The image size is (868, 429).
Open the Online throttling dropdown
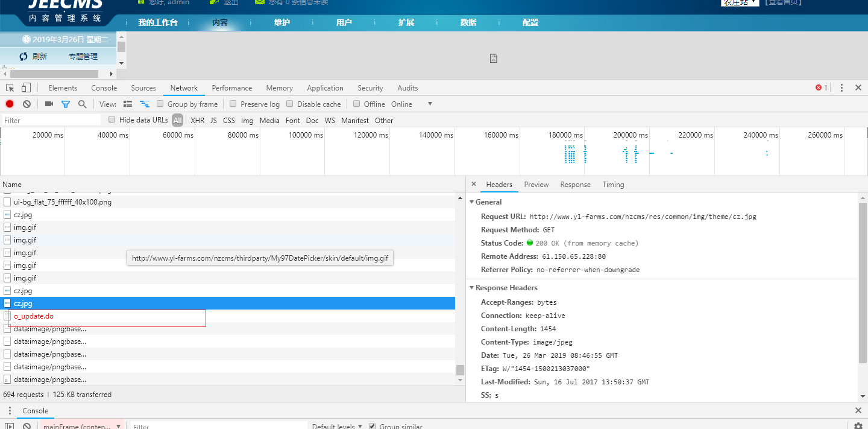(x=412, y=104)
